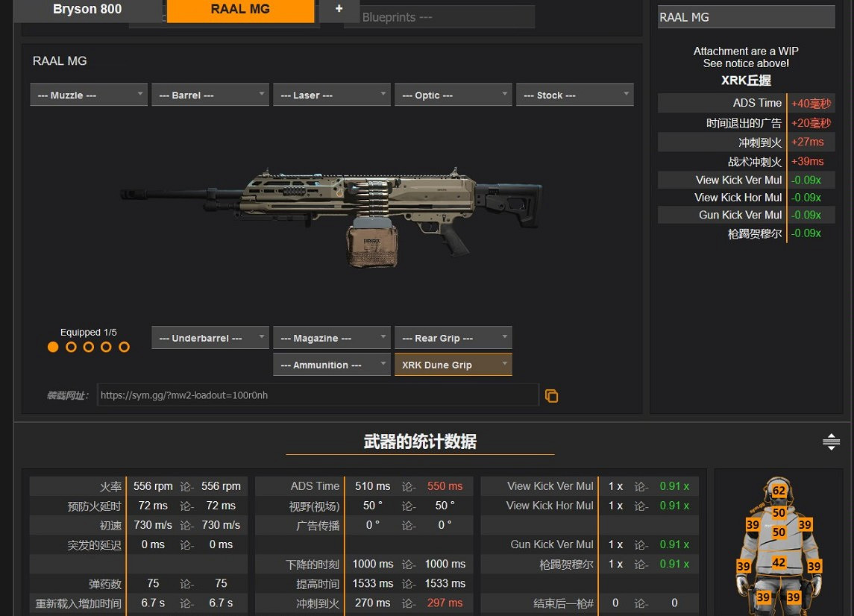
Task: Expand the Underbarrel dropdown
Action: coord(210,338)
